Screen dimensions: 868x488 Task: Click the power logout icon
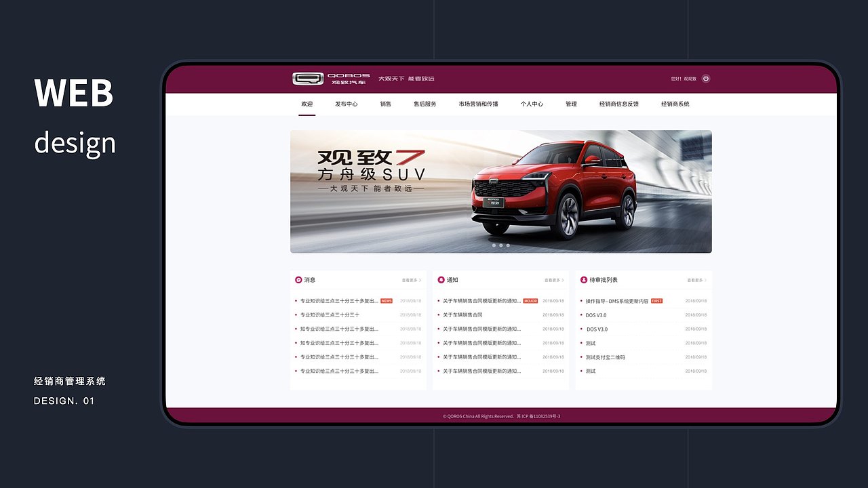(x=706, y=79)
